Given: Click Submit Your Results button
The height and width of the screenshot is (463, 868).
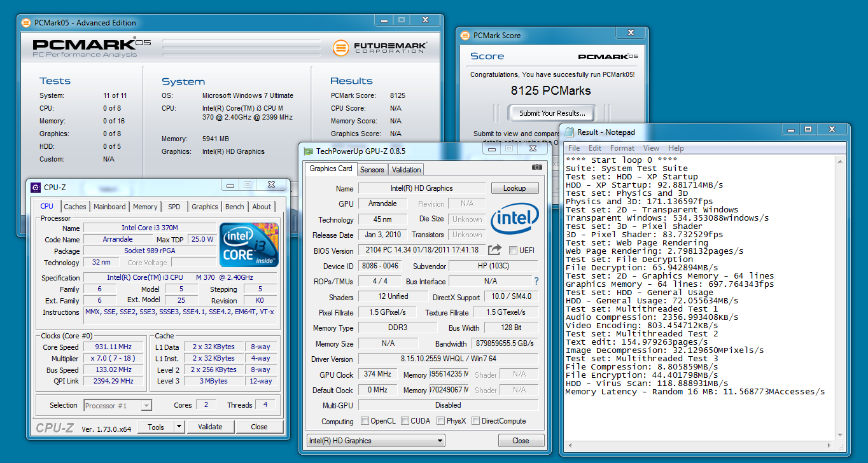Looking at the screenshot, I should click(552, 113).
